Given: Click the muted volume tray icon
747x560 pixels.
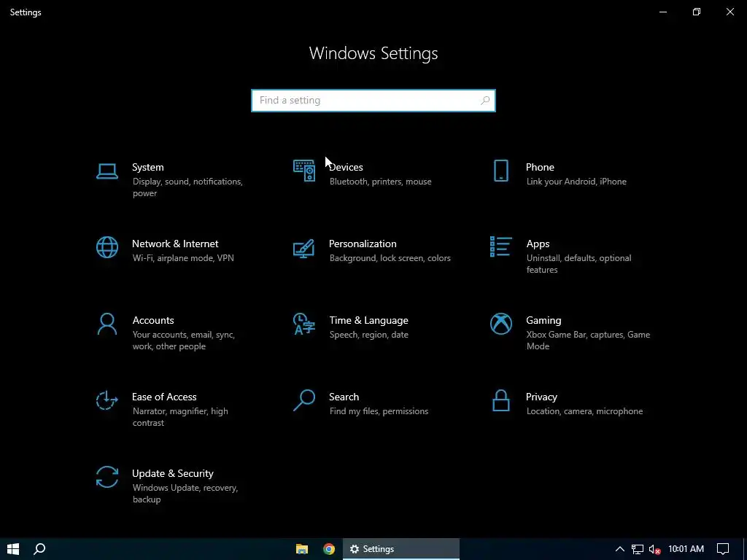Looking at the screenshot, I should click(x=654, y=550).
